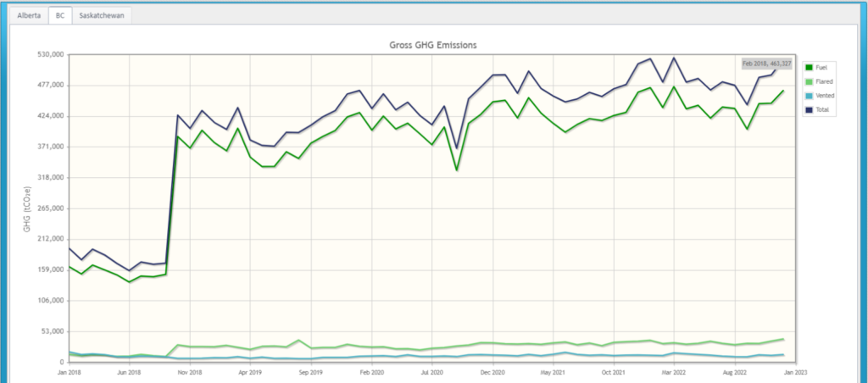
Task: Toggle the Fuel series label in legend
Action: [824, 67]
